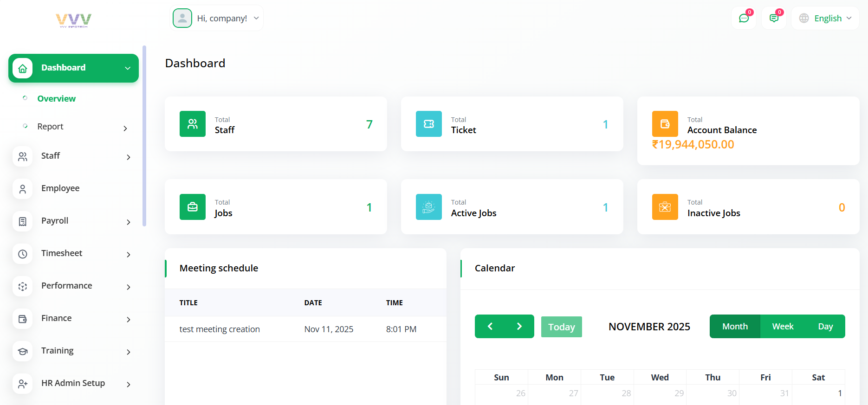This screenshot has height=405, width=868.
Task: Open the English language dropdown
Action: coord(825,19)
